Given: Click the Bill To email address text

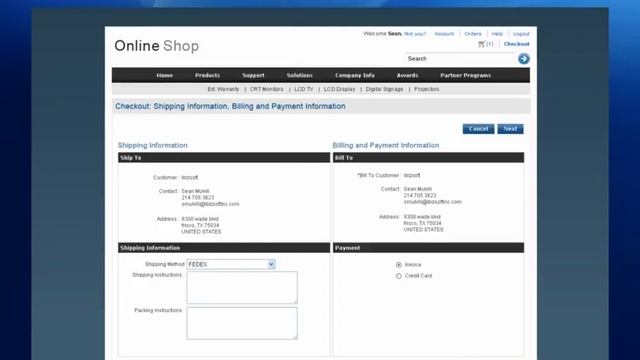Looking at the screenshot, I should (x=432, y=202).
